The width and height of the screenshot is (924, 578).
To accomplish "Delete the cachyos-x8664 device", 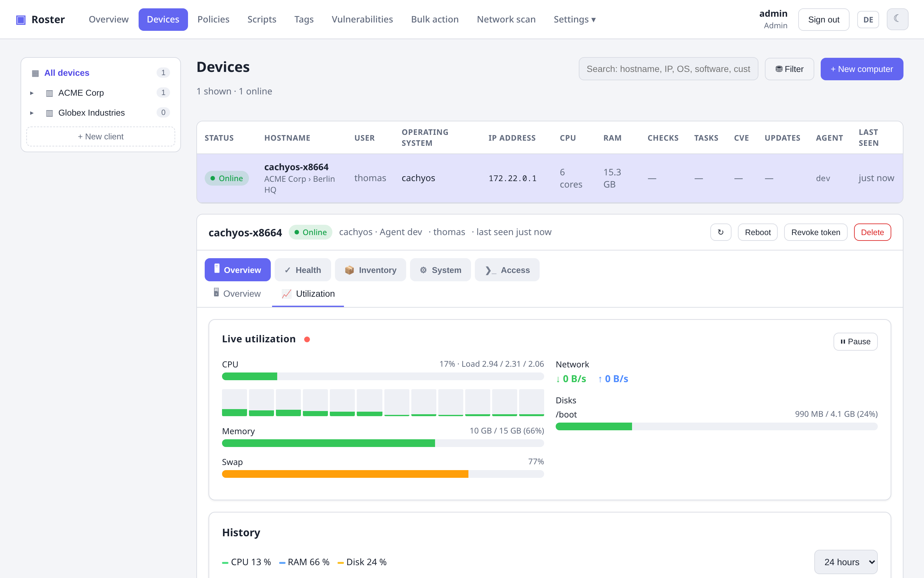I will pos(872,232).
